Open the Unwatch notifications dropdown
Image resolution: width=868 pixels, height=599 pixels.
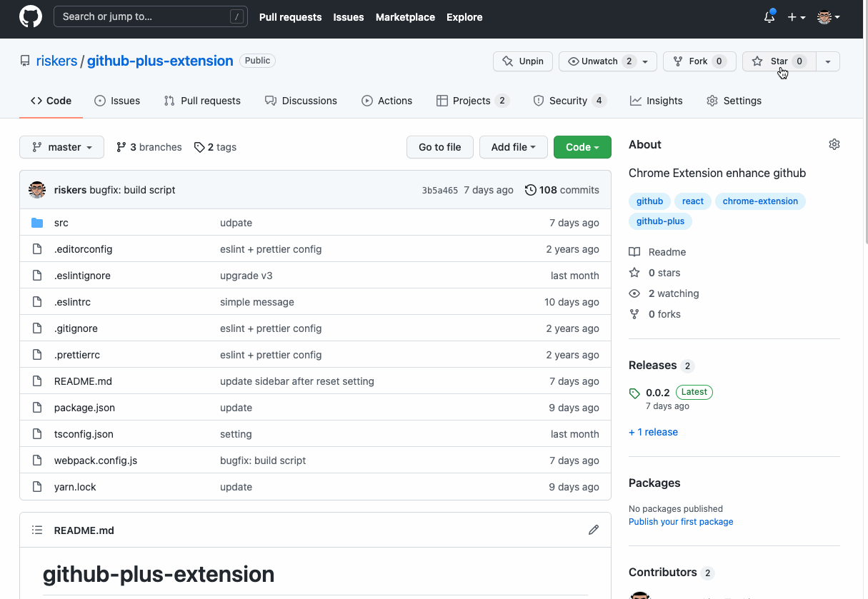[608, 61]
